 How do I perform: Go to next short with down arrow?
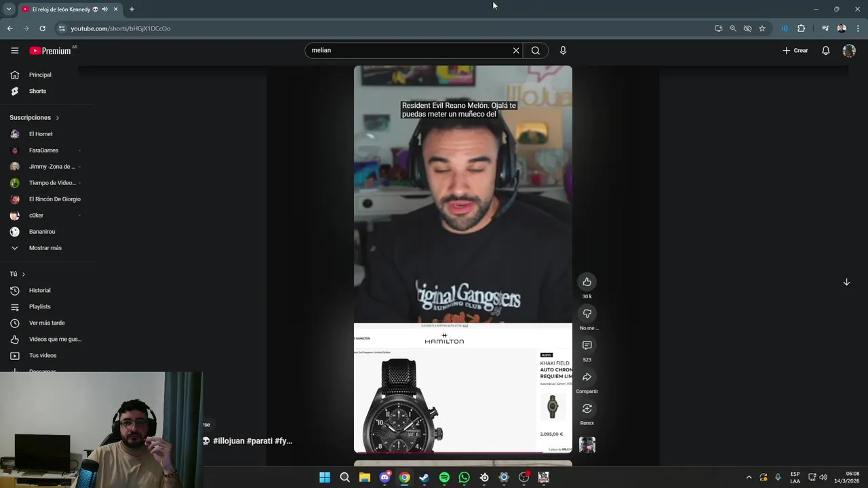tap(846, 282)
